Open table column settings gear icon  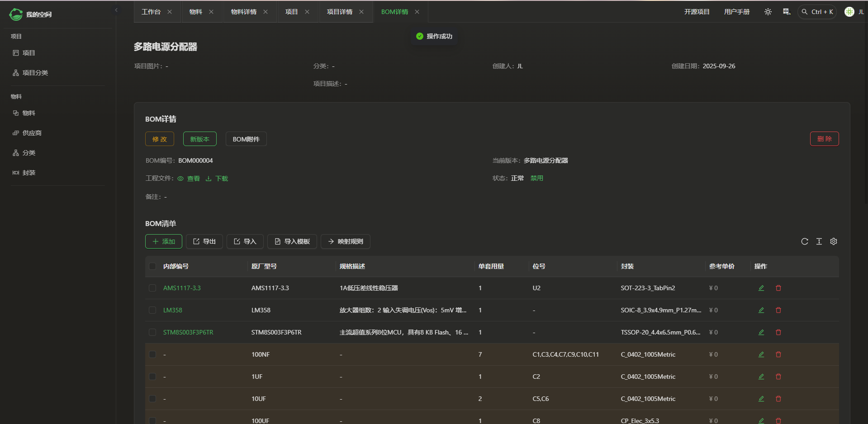point(833,241)
